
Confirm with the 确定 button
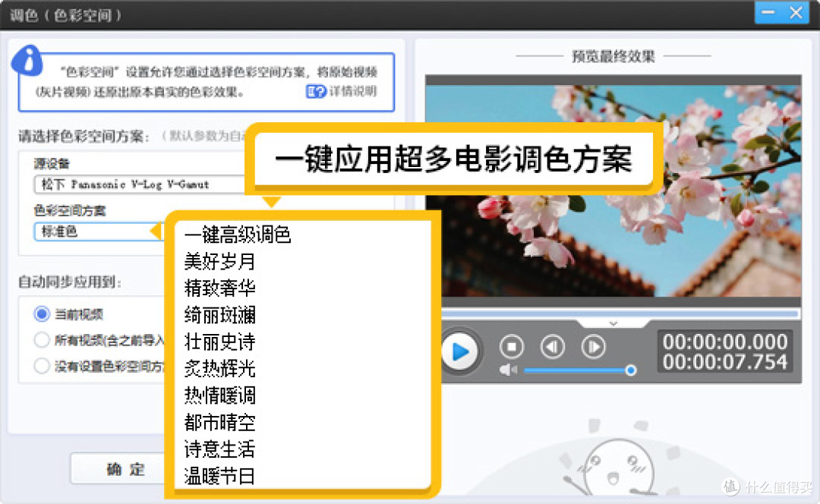pos(119,469)
